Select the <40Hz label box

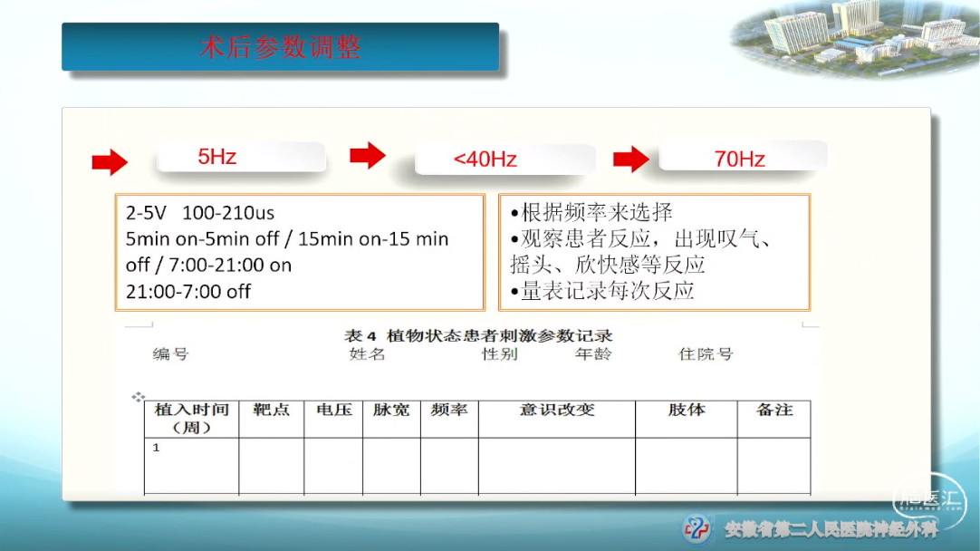pos(504,159)
